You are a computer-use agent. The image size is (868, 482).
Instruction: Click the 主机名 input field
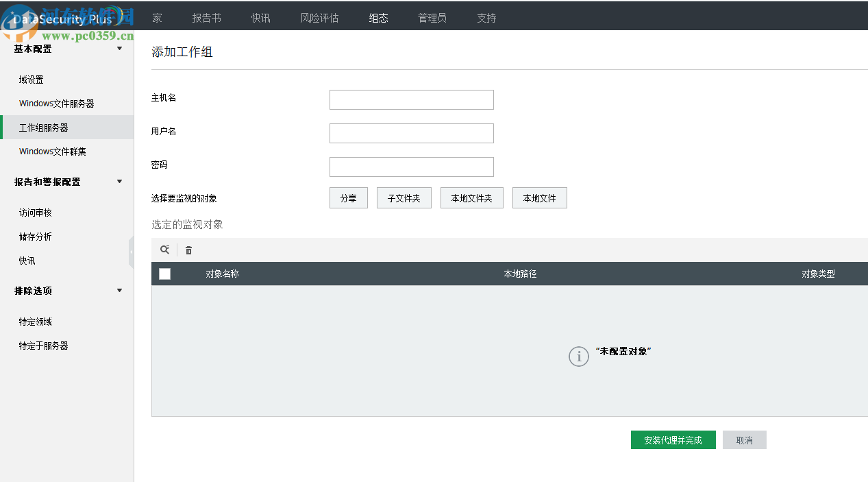pos(411,99)
